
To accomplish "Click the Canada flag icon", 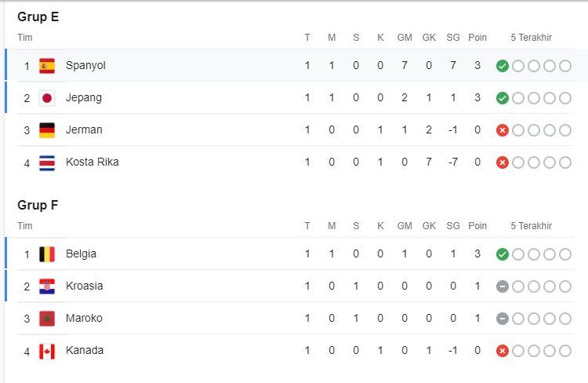I will 47,351.
